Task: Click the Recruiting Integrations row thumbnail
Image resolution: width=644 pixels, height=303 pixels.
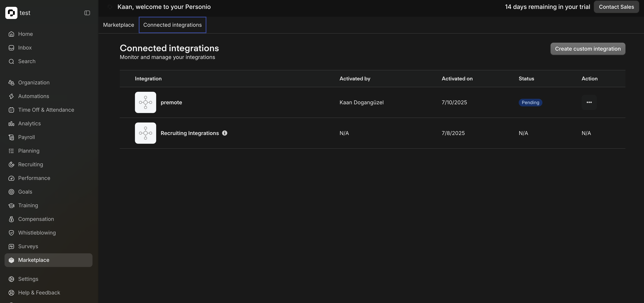Action: [146, 133]
